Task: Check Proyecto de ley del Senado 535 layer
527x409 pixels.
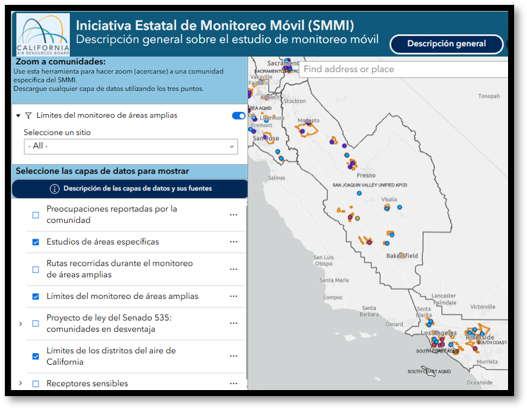Action: pyautogui.click(x=36, y=323)
